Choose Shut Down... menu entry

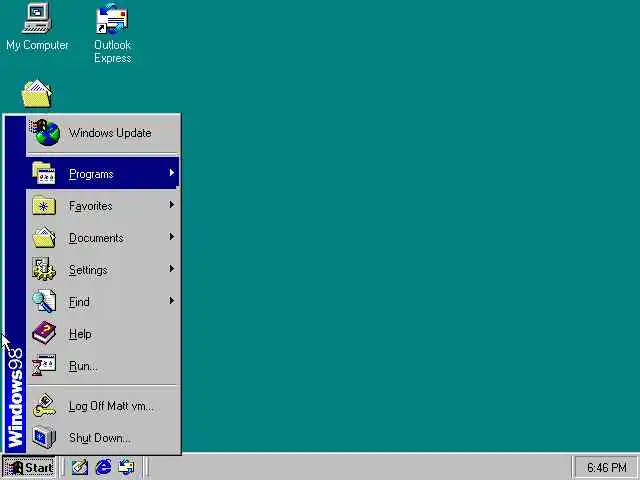point(103,438)
